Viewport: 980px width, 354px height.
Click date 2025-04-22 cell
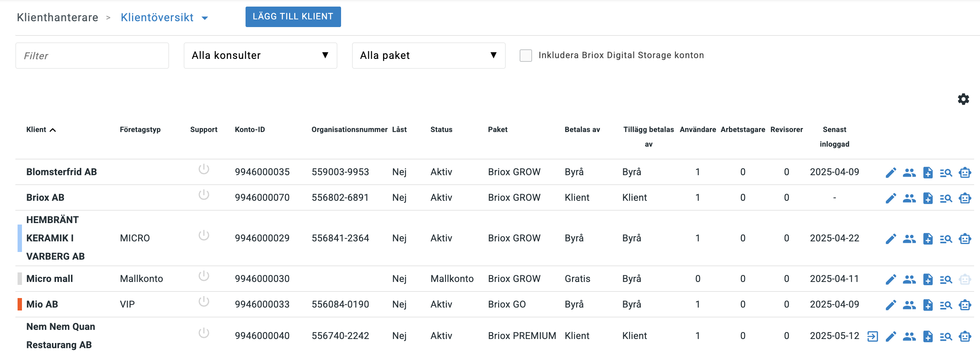[x=834, y=238]
